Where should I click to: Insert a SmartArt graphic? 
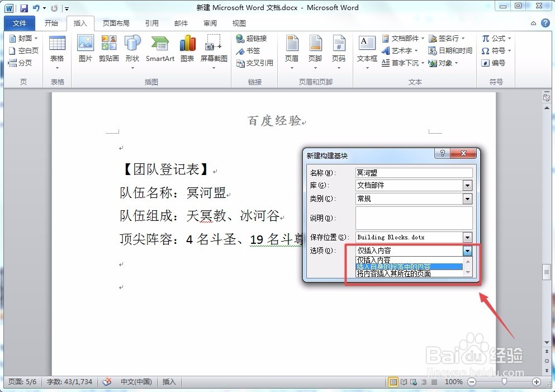160,49
